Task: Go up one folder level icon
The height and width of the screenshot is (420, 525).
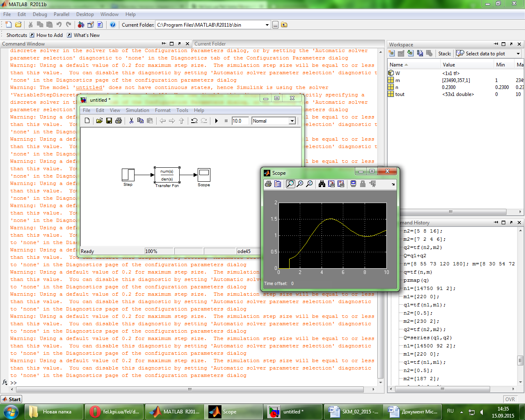Action: (x=284, y=25)
